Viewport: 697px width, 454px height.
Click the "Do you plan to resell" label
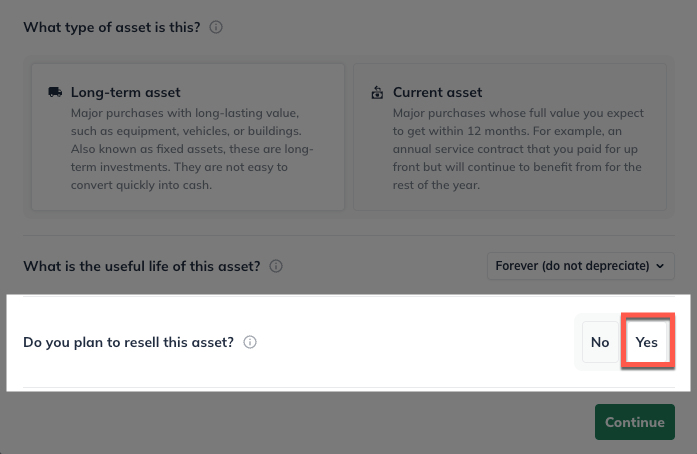click(x=128, y=342)
